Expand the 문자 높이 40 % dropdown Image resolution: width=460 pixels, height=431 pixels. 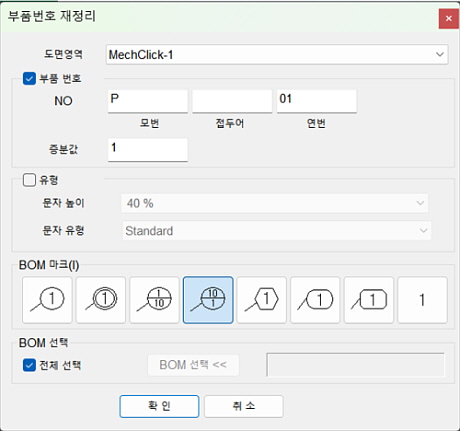[x=275, y=203]
